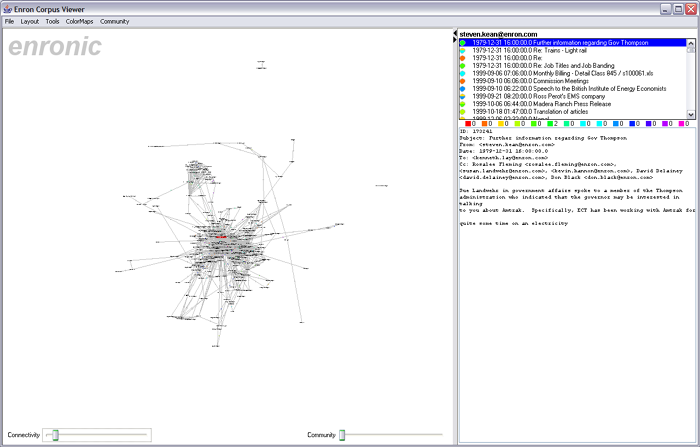
Task: Select email 'Monthly Billing - Detail Class 845'
Action: [572, 73]
